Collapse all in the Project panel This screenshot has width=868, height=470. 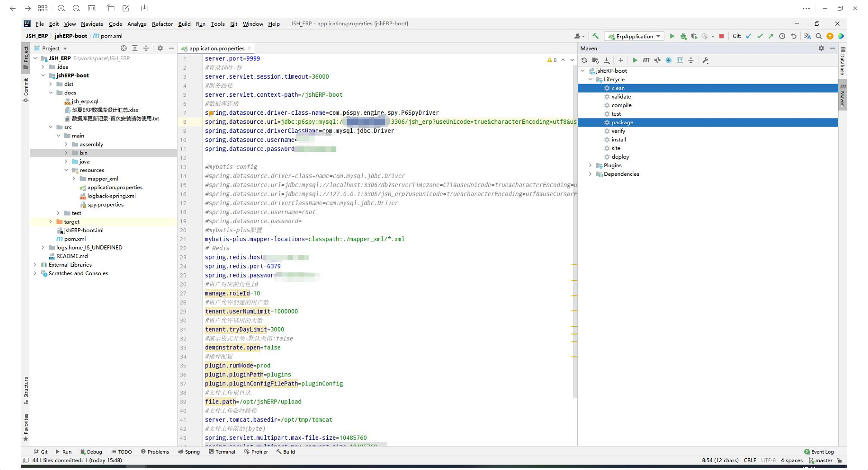coord(146,48)
